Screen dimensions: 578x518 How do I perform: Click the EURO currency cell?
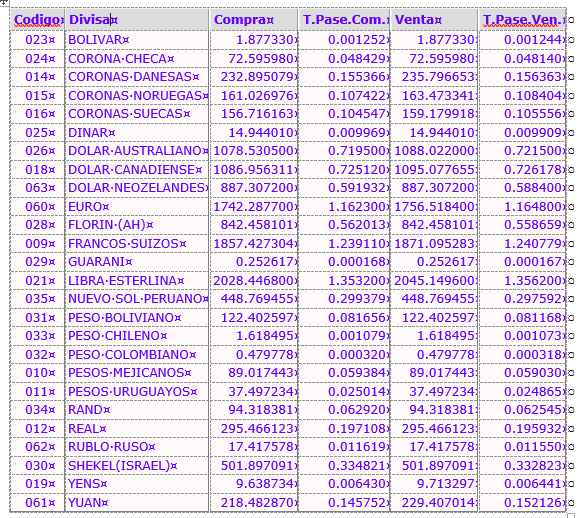(137, 206)
